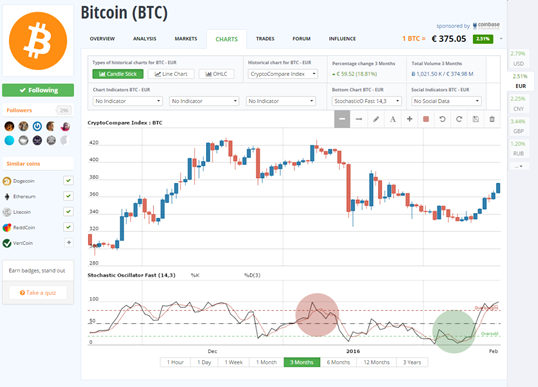Viewport: 538px width, 387px height.
Task: Select the 6 Months time range
Action: 338,362
